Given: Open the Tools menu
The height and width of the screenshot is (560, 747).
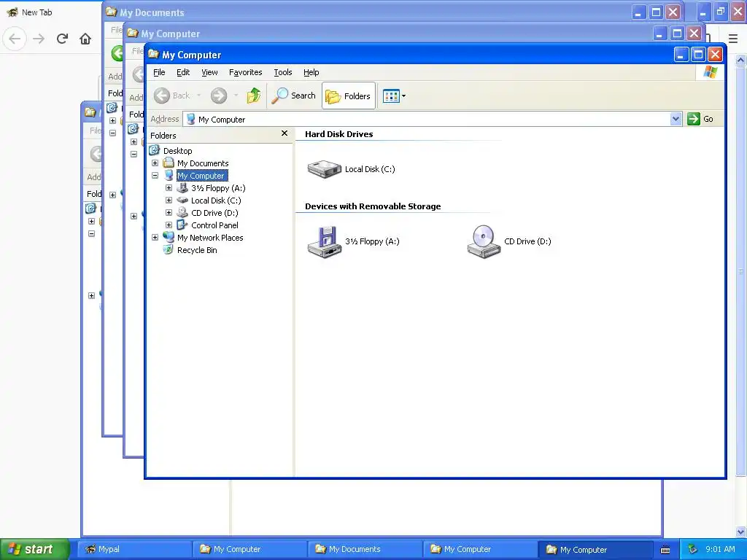Looking at the screenshot, I should 283,72.
